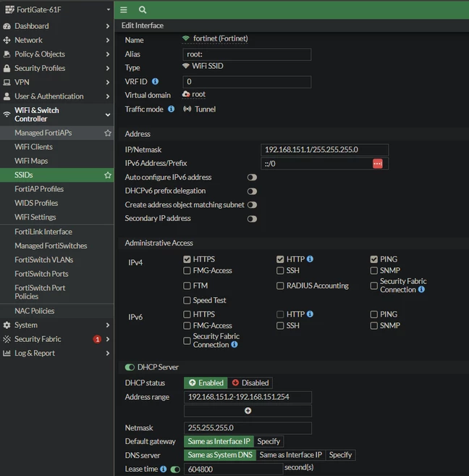Expand the Dashboard menu chevron

108,26
